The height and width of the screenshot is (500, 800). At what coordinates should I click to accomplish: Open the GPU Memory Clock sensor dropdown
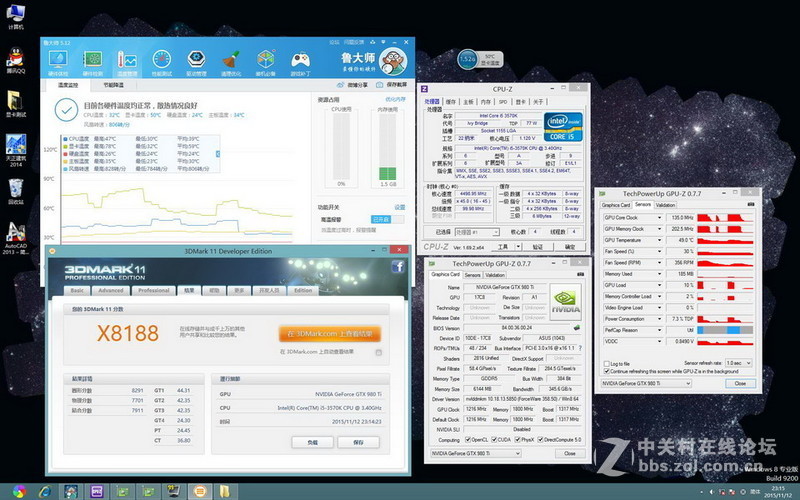click(659, 229)
